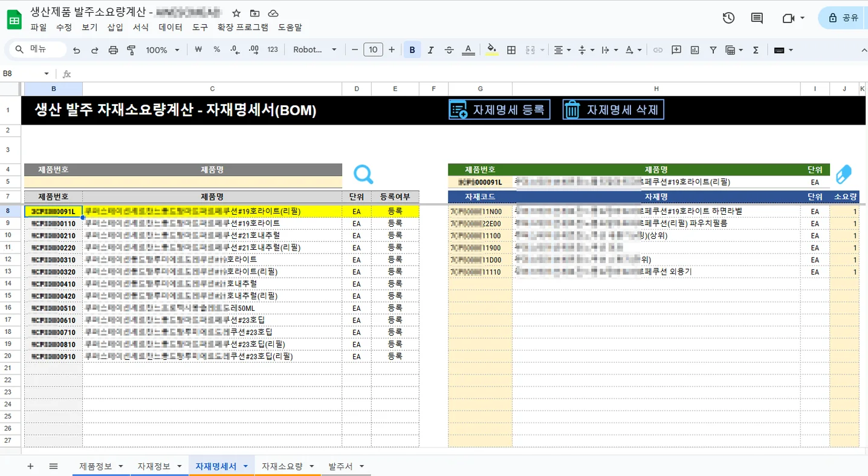Open vertical align dropdown
The width and height of the screenshot is (868, 476).
[586, 50]
